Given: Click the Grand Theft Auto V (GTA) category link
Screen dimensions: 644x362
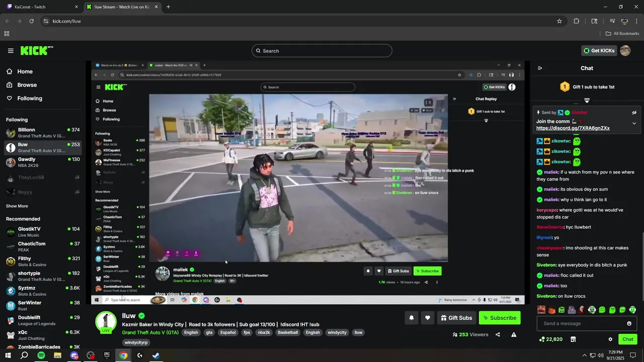Looking at the screenshot, I should point(150,332).
